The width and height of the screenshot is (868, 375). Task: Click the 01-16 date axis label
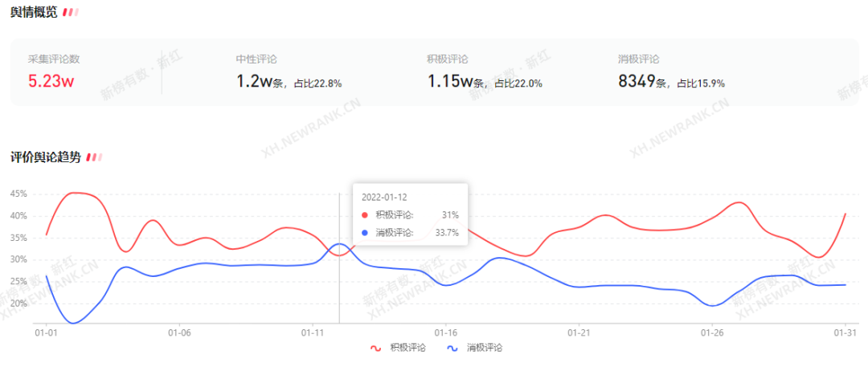[445, 333]
